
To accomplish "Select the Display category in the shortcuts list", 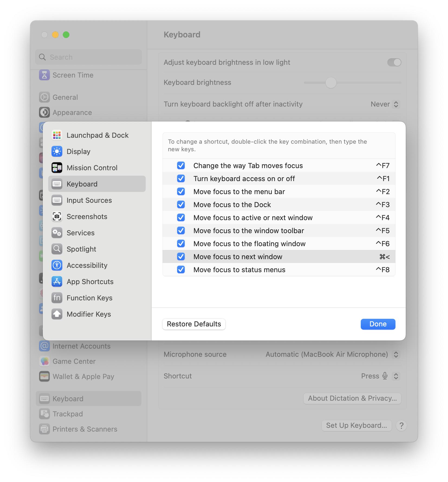I will click(x=78, y=151).
